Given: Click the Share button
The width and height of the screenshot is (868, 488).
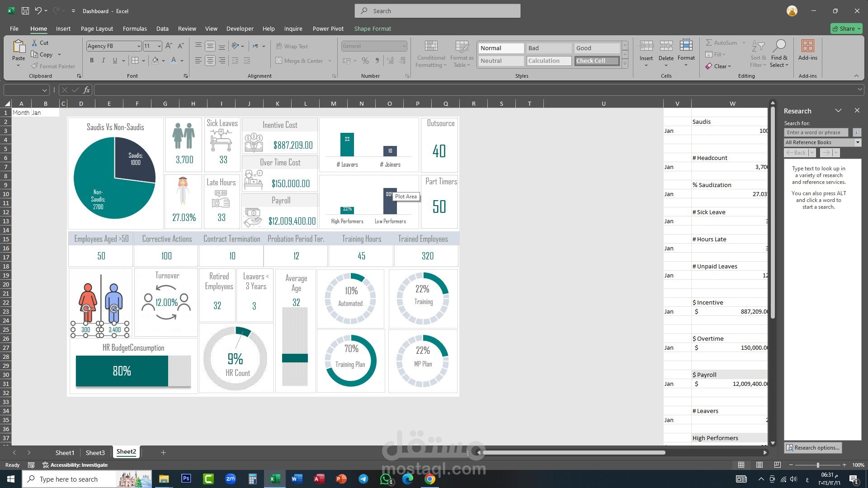Looking at the screenshot, I should tap(846, 28).
